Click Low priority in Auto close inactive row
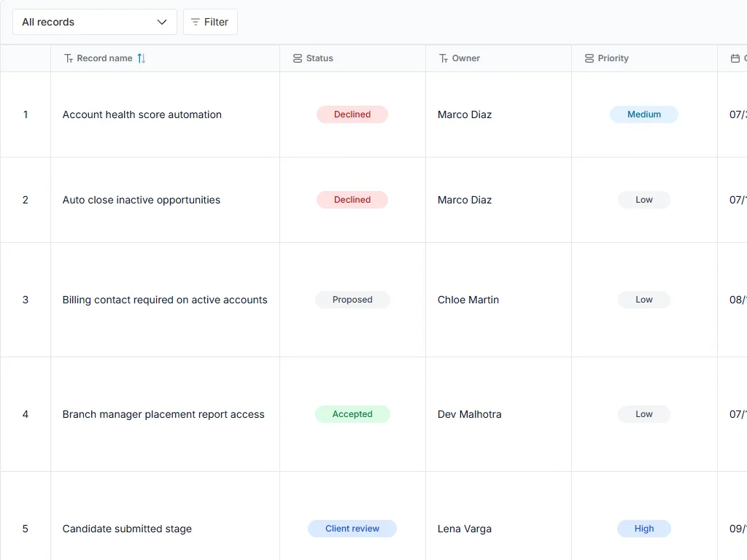 coord(644,200)
